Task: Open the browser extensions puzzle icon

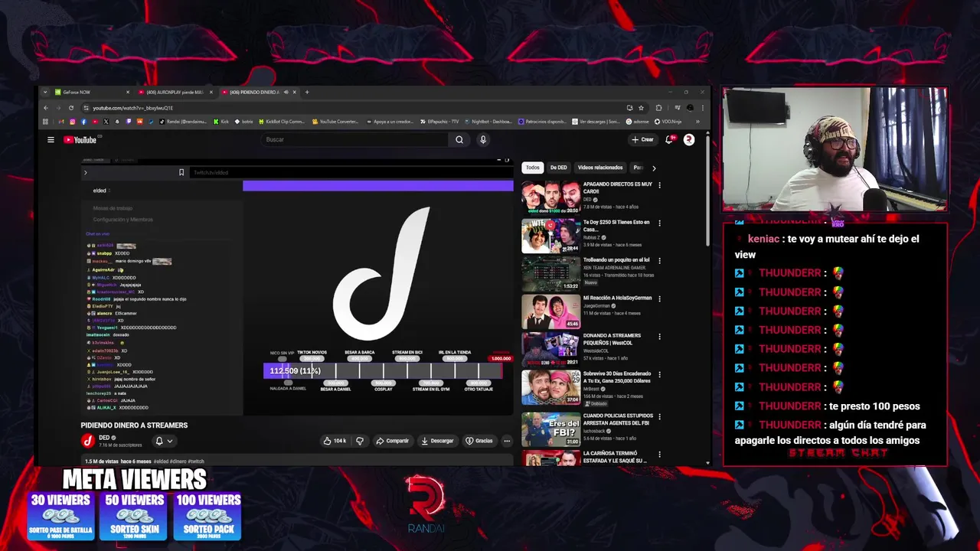Action: tap(658, 108)
